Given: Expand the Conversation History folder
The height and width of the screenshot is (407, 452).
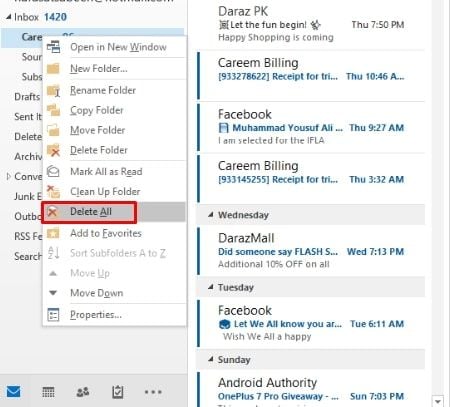Looking at the screenshot, I should tap(8, 176).
